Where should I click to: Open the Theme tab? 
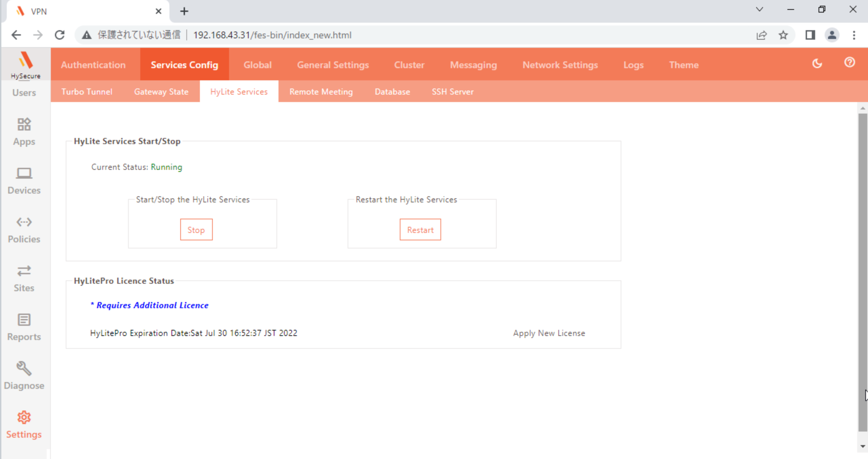(684, 64)
